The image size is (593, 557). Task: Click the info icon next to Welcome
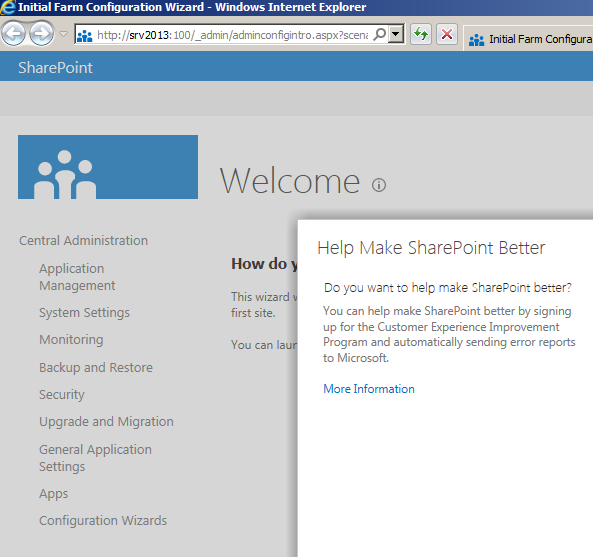pyautogui.click(x=379, y=185)
